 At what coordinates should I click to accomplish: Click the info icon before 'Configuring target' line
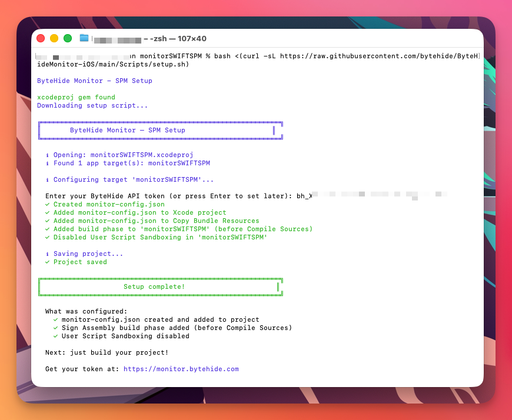[x=47, y=179]
